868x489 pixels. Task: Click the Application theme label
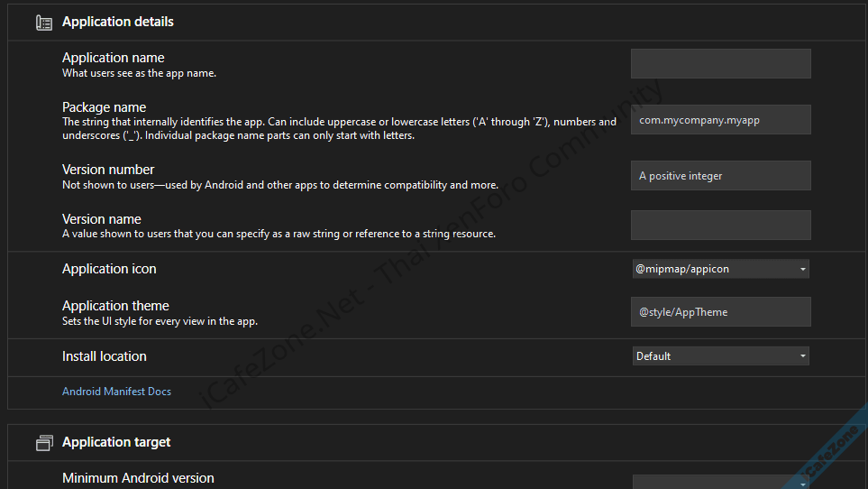tap(115, 306)
